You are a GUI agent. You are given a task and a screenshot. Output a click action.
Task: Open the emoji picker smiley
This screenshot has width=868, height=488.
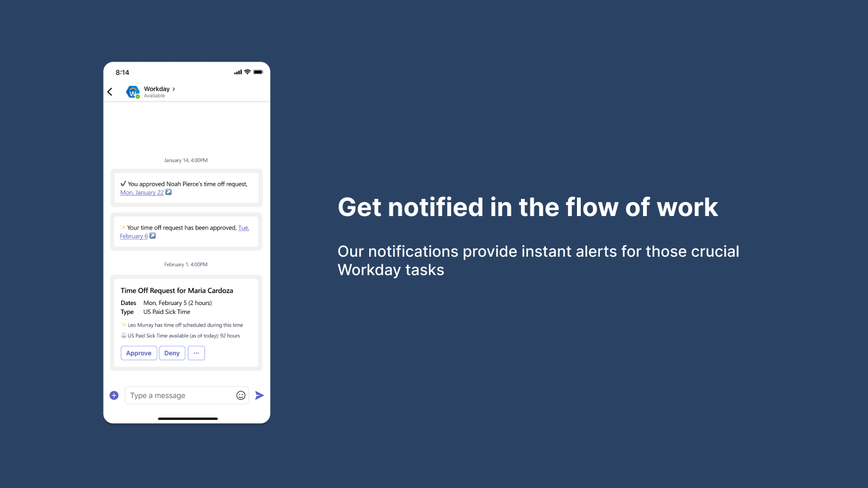[241, 395]
